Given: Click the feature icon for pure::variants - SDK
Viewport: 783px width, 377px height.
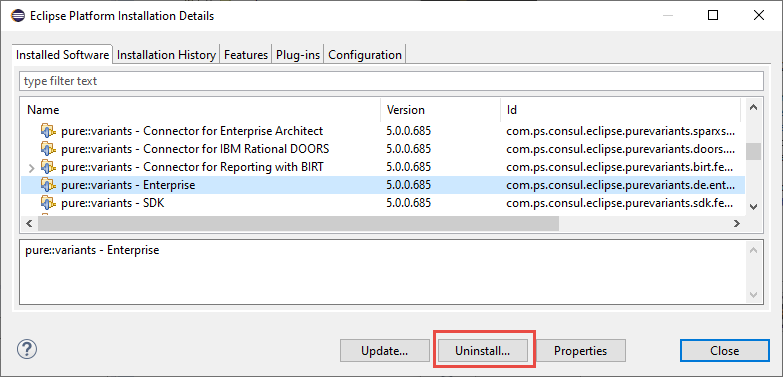Looking at the screenshot, I should point(48,203).
